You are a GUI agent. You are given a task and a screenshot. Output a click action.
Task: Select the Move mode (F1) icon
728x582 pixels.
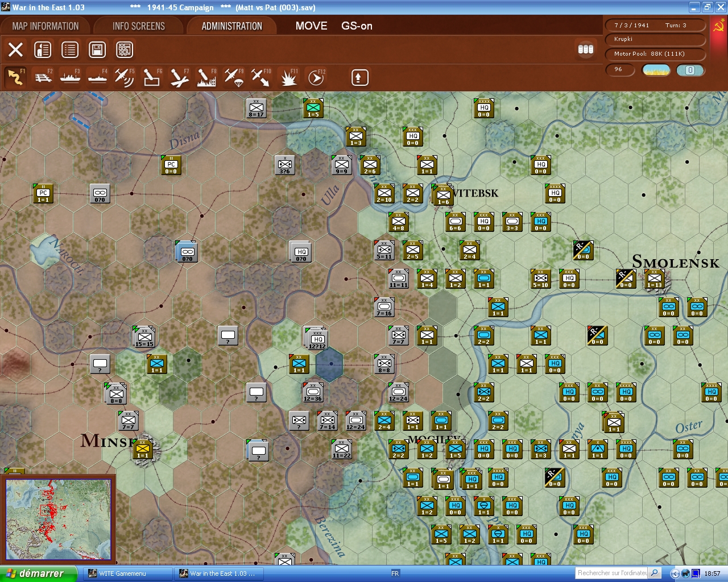(15, 77)
